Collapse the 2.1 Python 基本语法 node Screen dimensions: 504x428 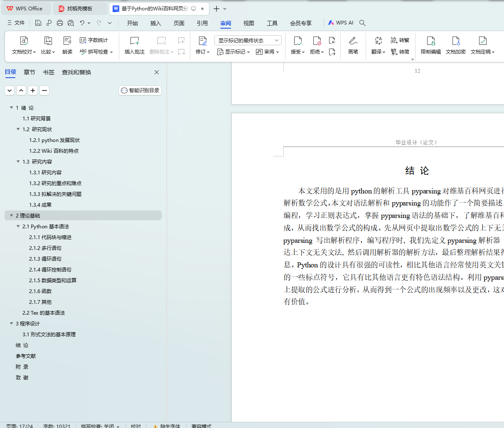[x=18, y=226]
